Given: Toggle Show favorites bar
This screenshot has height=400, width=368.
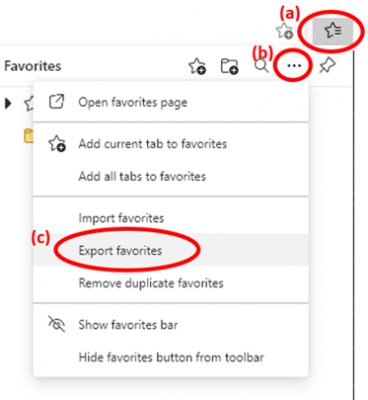Looking at the screenshot, I should pos(171,325).
